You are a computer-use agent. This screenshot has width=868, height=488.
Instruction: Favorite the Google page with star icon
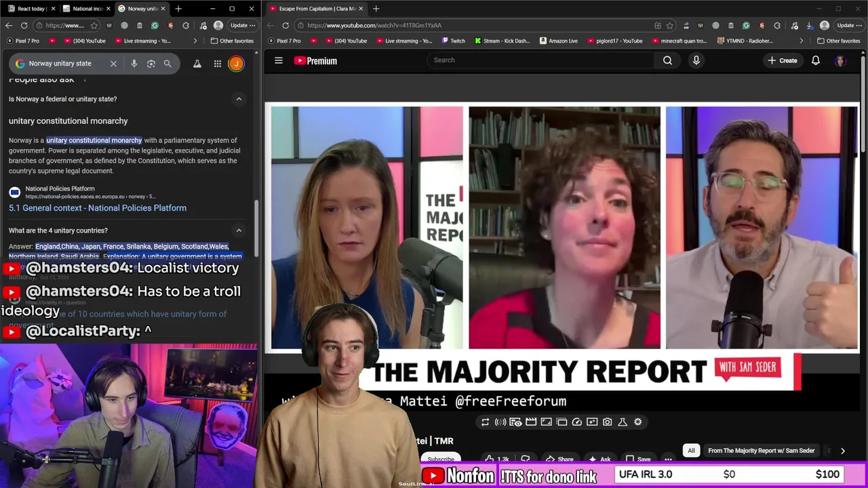[94, 25]
